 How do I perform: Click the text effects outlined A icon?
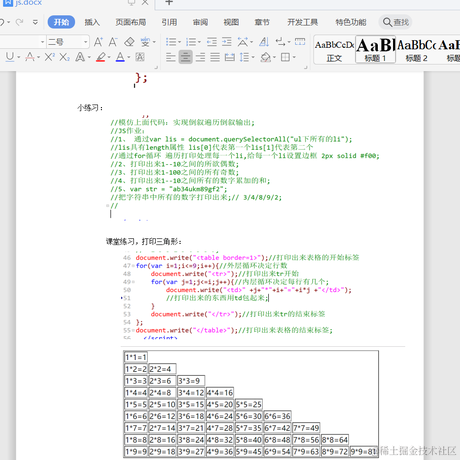pyautogui.click(x=80, y=57)
